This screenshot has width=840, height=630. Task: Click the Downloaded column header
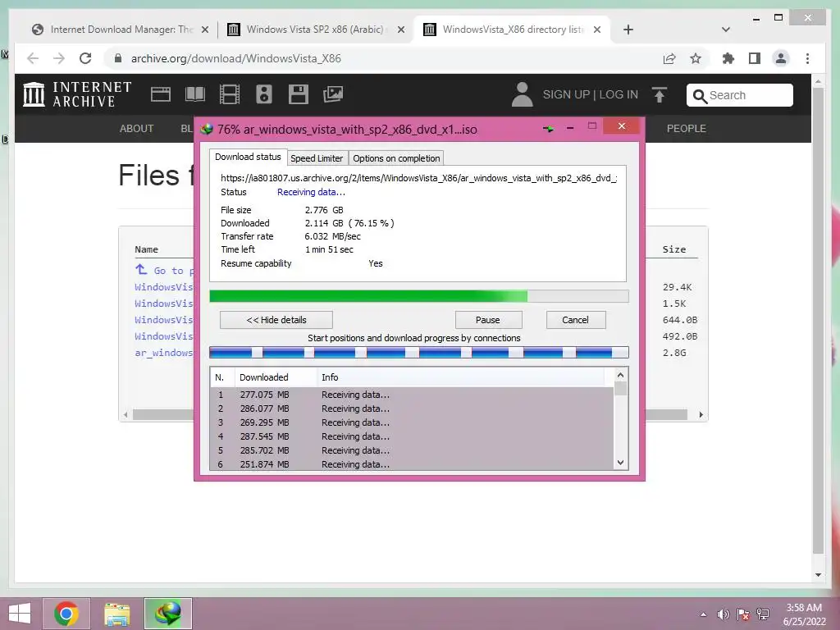point(276,377)
